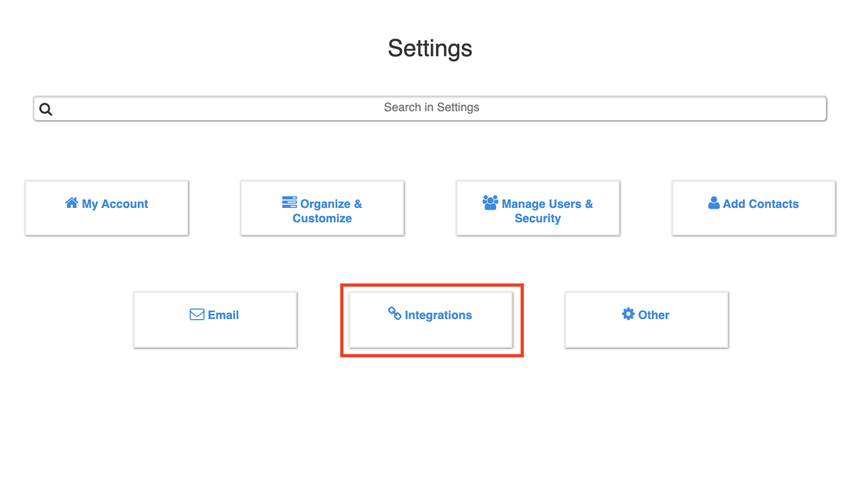This screenshot has width=868, height=493.
Task: Open the Integrations settings card
Action: (x=431, y=320)
